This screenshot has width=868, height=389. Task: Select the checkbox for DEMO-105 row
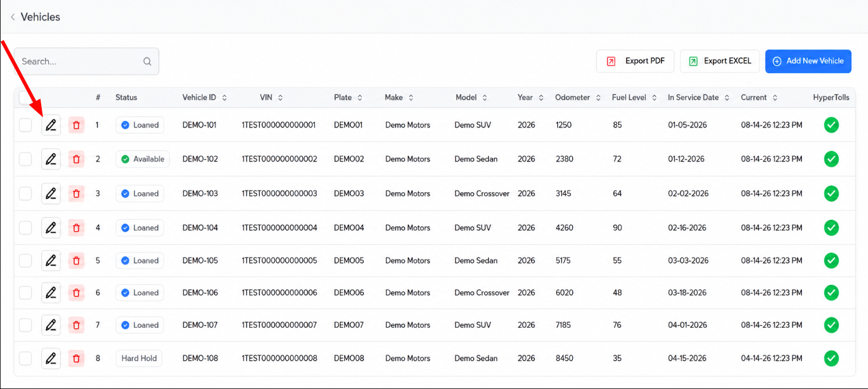click(x=25, y=261)
